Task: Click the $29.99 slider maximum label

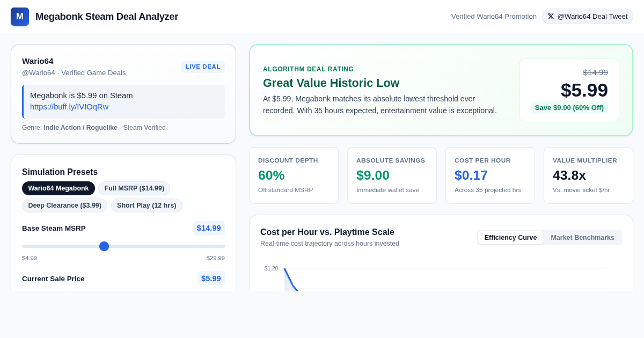Action: (216, 259)
